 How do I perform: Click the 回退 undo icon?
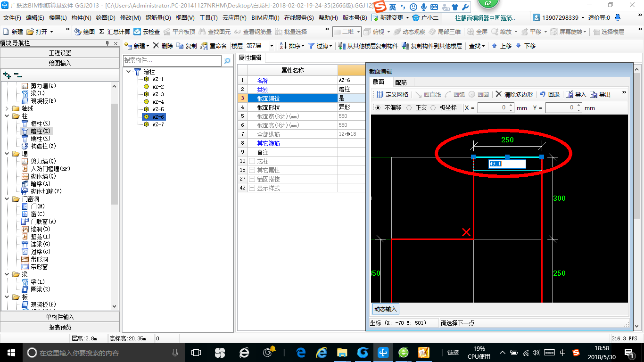coord(543,94)
